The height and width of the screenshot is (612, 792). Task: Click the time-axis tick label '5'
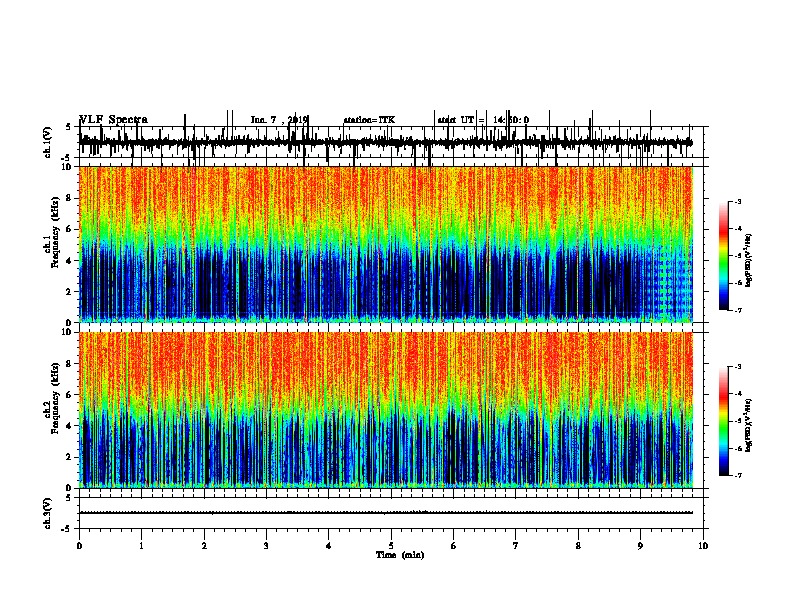click(x=391, y=546)
